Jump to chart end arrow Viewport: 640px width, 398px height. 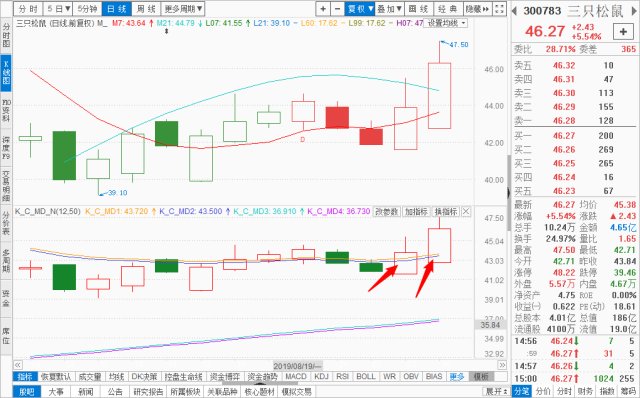502,365
